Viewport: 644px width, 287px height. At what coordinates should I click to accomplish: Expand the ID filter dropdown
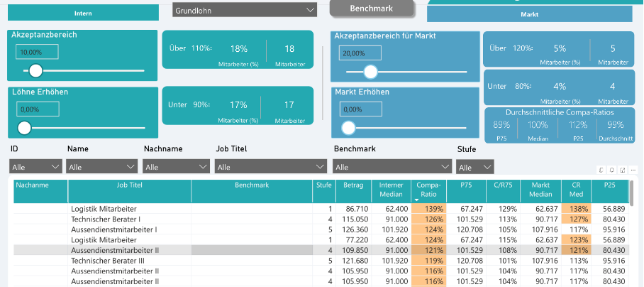[x=35, y=167]
